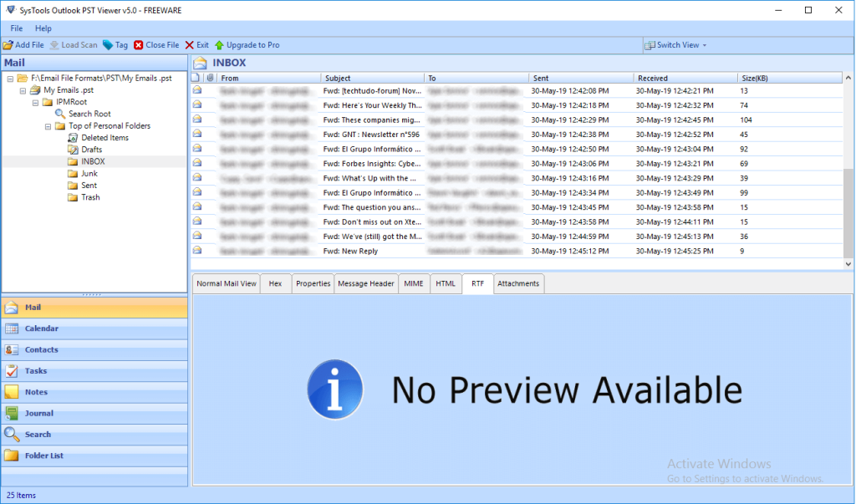
Task: Switch to the Normal Mail View tab
Action: click(227, 283)
